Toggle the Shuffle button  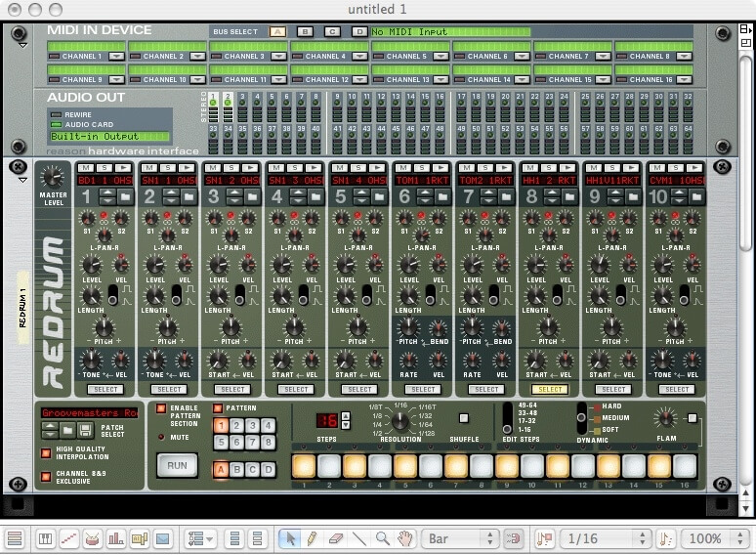[464, 418]
